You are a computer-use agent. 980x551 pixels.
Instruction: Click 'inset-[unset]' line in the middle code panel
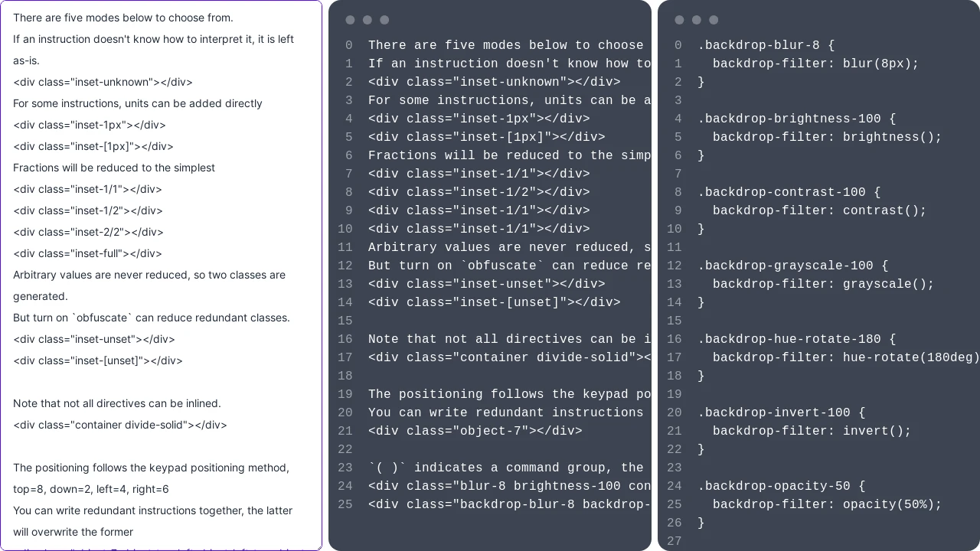pyautogui.click(x=495, y=302)
